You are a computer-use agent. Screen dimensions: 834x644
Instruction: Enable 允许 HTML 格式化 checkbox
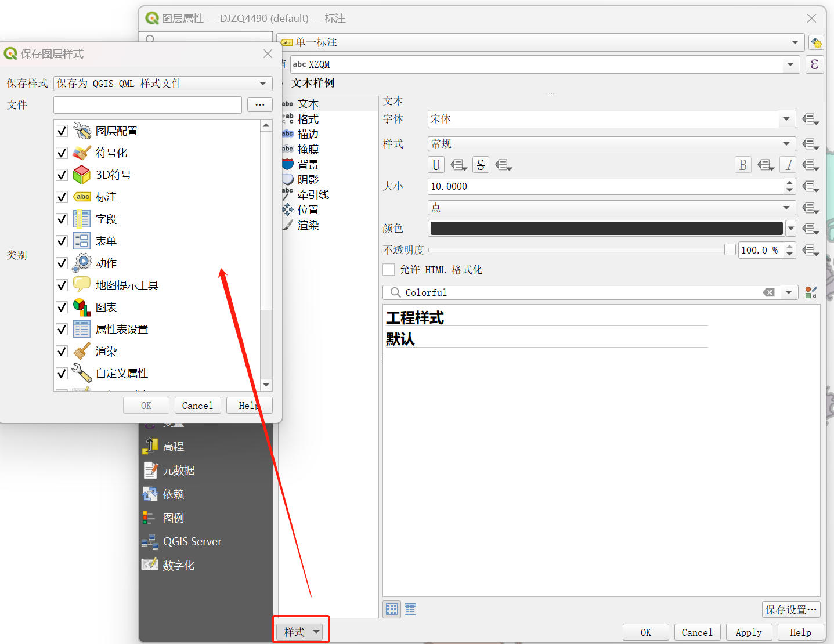[x=389, y=270]
